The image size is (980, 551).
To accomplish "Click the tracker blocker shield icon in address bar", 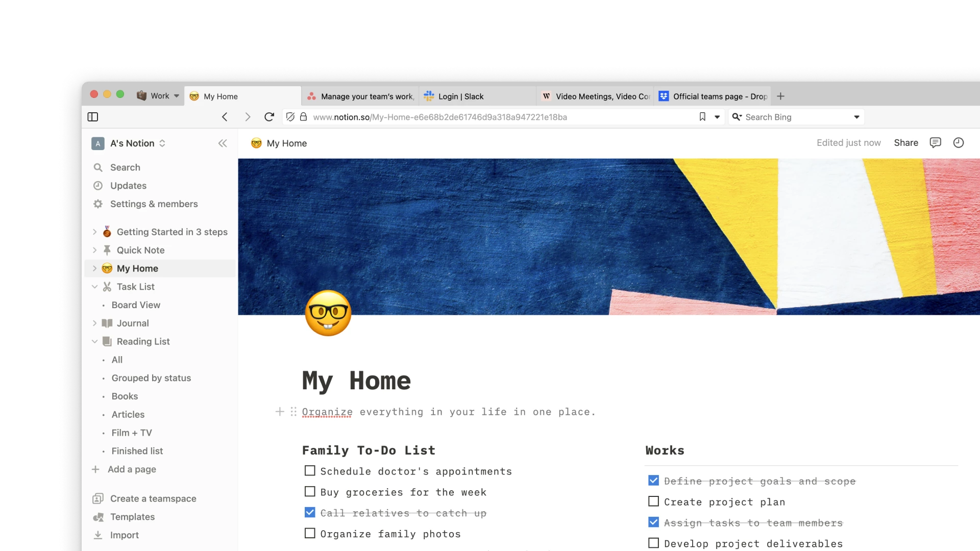I will (x=290, y=117).
